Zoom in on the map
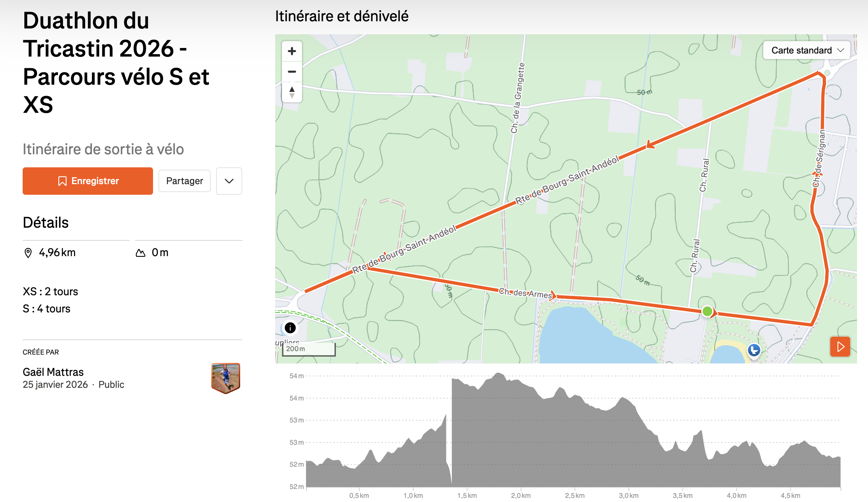The width and height of the screenshot is (868, 502). [292, 51]
